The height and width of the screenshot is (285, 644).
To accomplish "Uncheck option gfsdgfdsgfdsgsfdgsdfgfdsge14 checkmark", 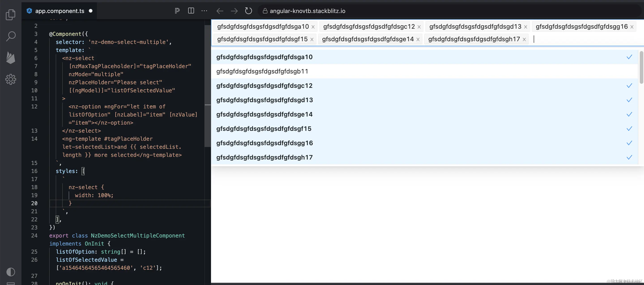I will pos(629,114).
